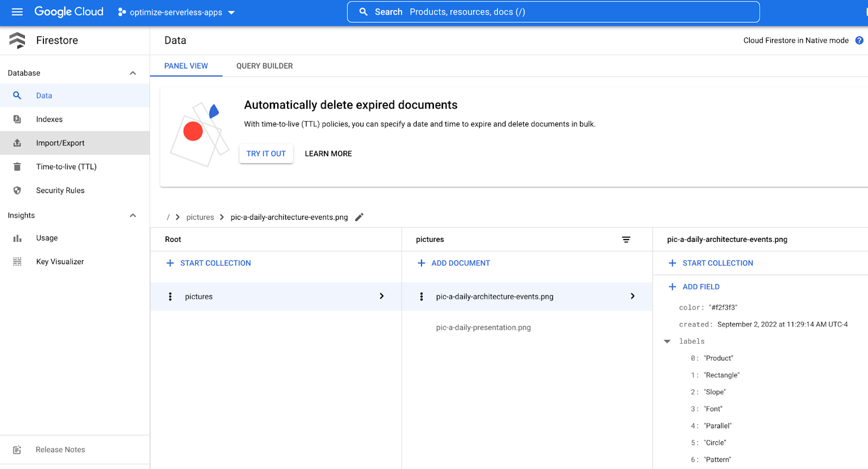Screen dimensions: 868x469
Task: Open the Indexes page
Action: click(x=49, y=119)
